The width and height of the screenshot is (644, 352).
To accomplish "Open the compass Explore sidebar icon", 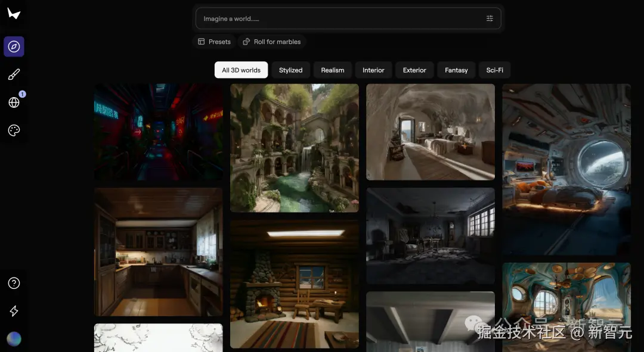I will [x=14, y=46].
